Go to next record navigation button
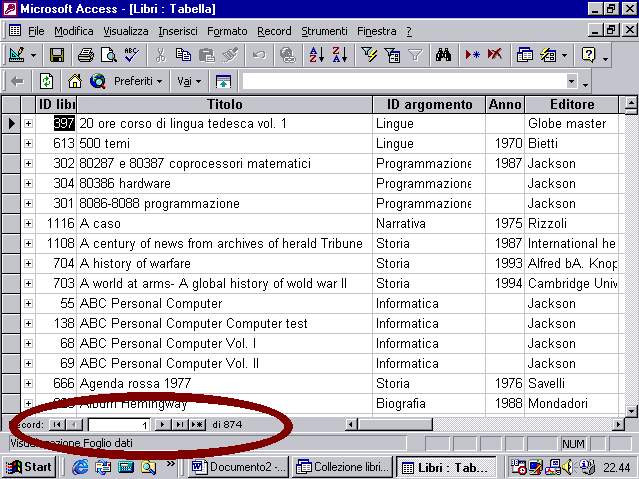Viewport: 639px width, 479px height. [x=163, y=425]
